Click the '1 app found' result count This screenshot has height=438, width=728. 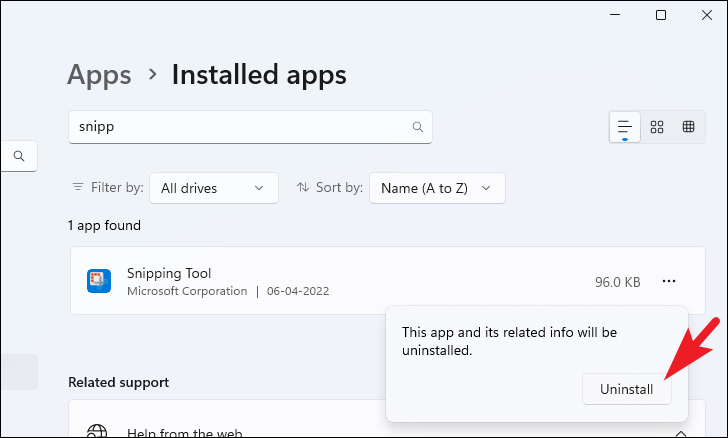[104, 225]
